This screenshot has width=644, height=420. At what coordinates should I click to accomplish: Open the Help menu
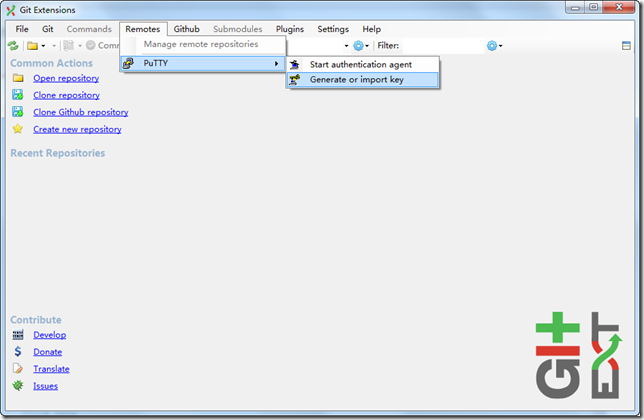click(372, 29)
